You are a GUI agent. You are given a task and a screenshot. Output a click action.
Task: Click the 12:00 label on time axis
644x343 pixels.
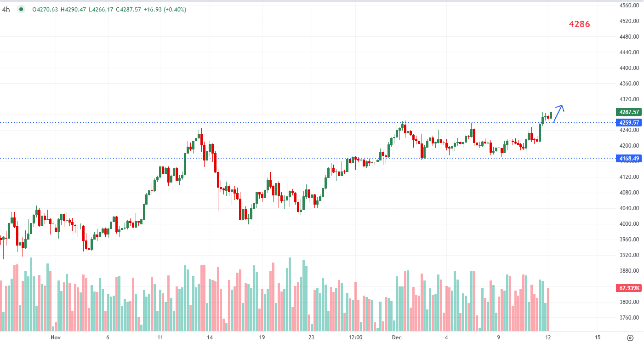(355, 337)
